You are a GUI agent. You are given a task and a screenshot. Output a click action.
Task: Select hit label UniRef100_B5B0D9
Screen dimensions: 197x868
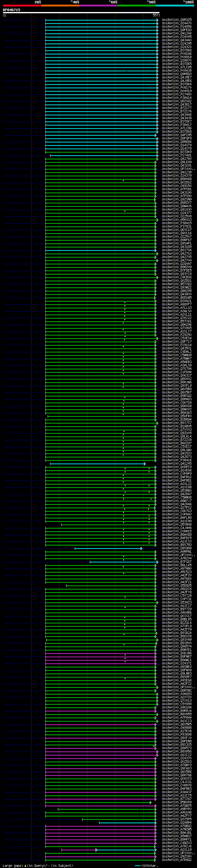click(x=177, y=802)
